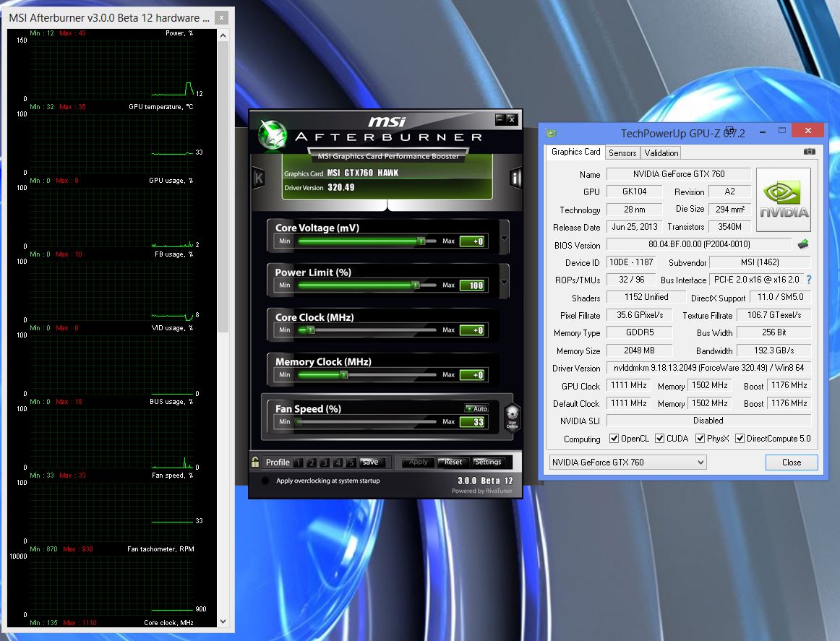Screen dimensions: 840x641
Task: Click the Memory Clock slider handle
Action: 344,375
